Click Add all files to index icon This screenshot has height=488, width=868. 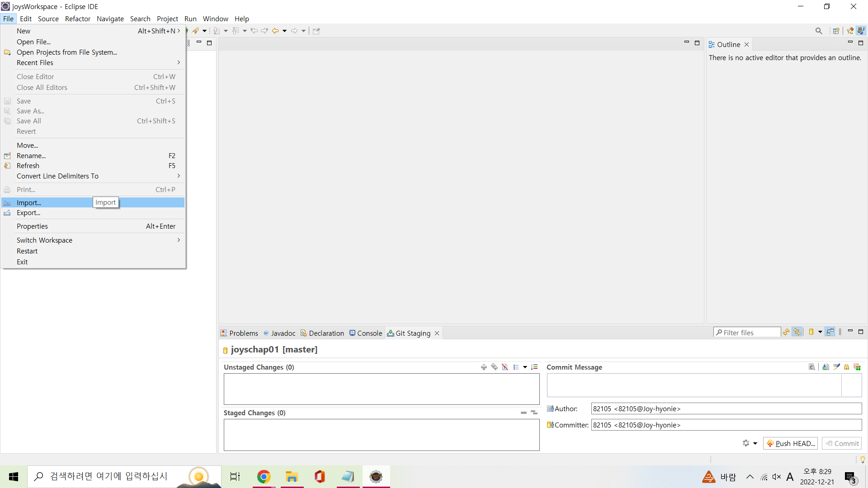click(x=494, y=367)
